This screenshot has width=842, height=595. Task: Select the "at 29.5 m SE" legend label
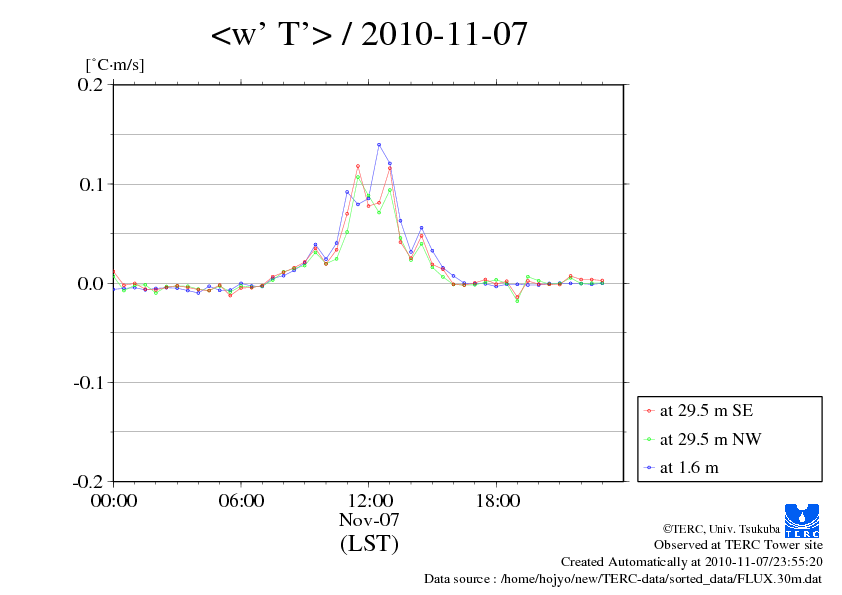[x=708, y=411]
